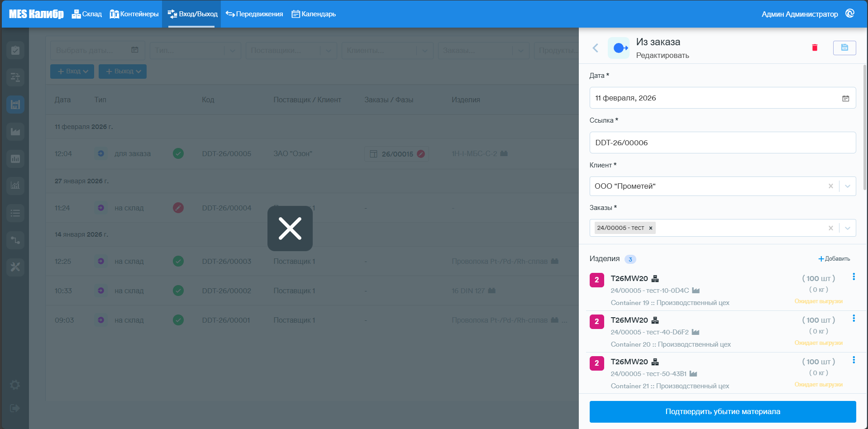Remove 24/00005 - тест order tag

click(x=651, y=228)
